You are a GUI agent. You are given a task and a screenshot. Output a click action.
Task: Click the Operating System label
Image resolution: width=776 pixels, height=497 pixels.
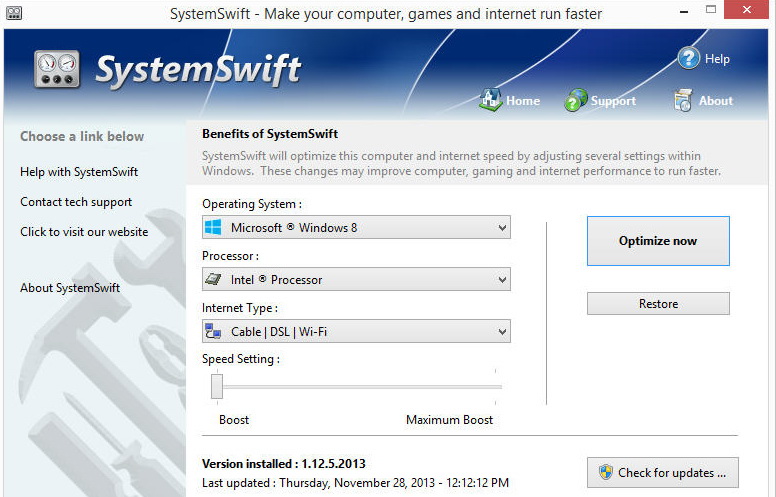[251, 204]
